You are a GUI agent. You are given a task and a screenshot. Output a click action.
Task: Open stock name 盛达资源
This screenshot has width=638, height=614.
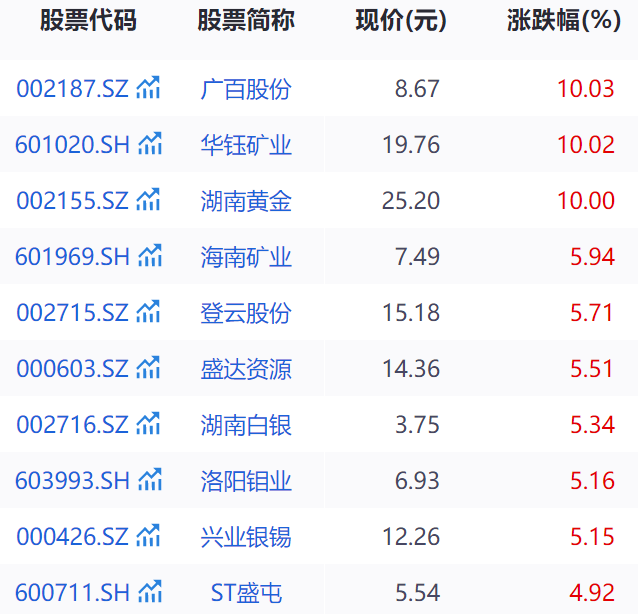(246, 369)
